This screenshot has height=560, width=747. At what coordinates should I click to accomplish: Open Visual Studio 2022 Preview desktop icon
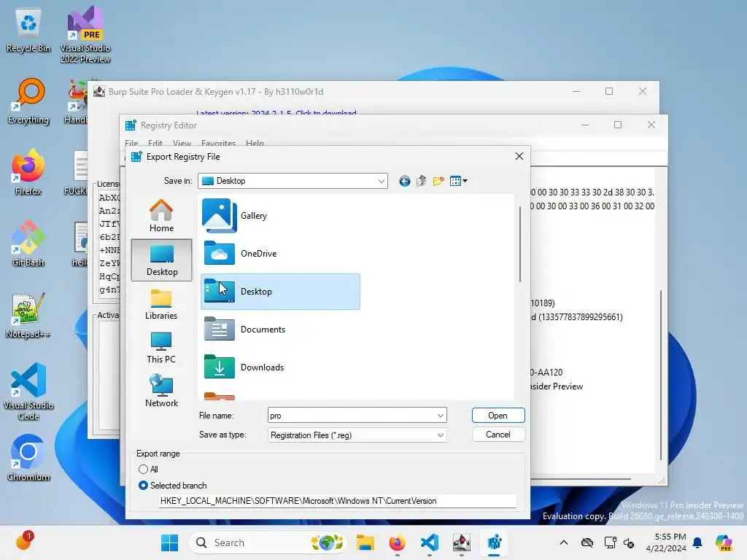pyautogui.click(x=85, y=34)
